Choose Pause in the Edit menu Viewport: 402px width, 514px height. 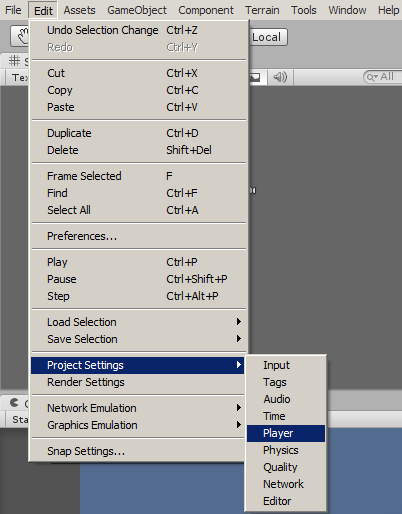(139, 279)
